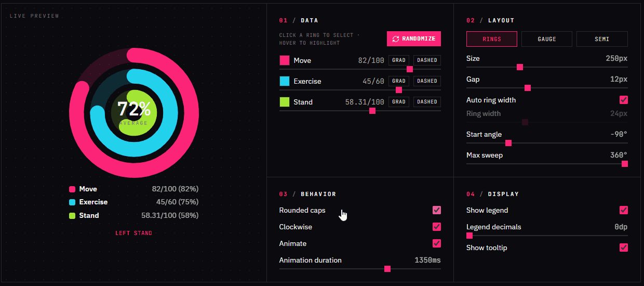Viewport: 644px width, 286px height.
Task: Click the Move value slider handle
Action: [410, 69]
